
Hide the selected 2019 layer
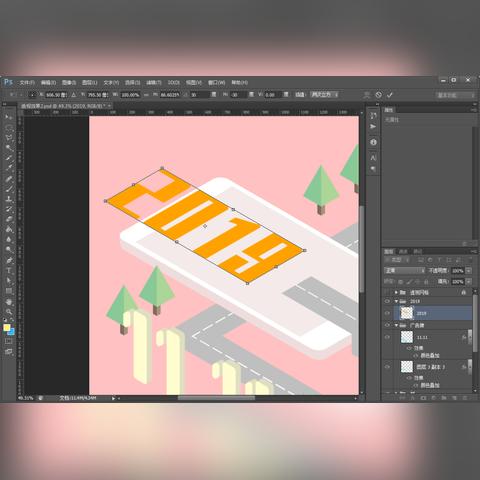pos(387,313)
